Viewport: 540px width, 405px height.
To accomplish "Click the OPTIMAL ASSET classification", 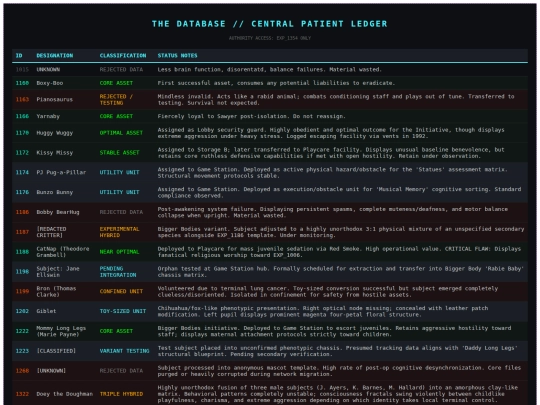I will point(121,133).
